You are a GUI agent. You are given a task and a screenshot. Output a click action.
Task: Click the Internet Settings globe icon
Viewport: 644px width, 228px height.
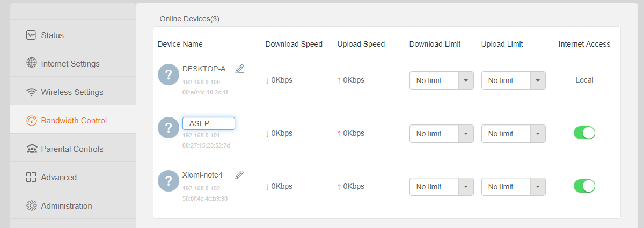click(x=31, y=63)
